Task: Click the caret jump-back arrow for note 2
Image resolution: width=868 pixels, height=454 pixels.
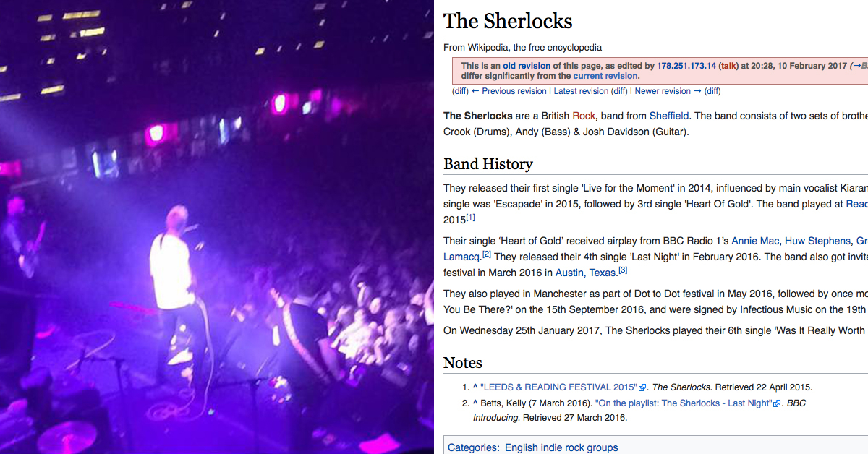Action: click(475, 403)
